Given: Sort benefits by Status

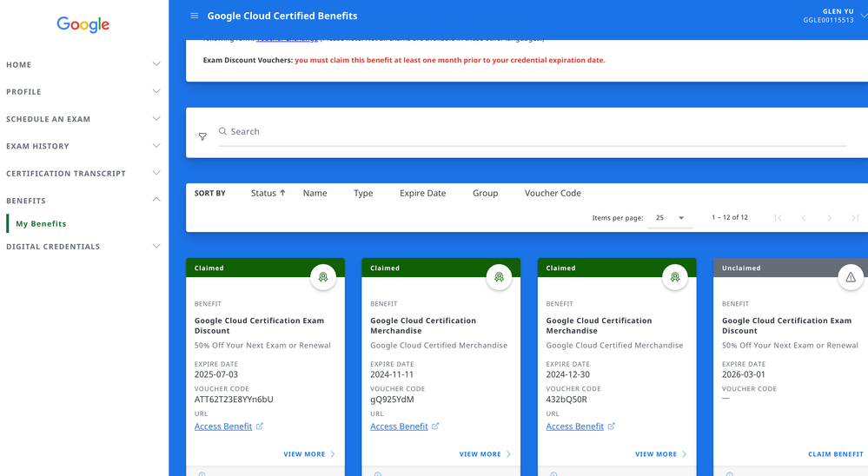Looking at the screenshot, I should point(263,193).
